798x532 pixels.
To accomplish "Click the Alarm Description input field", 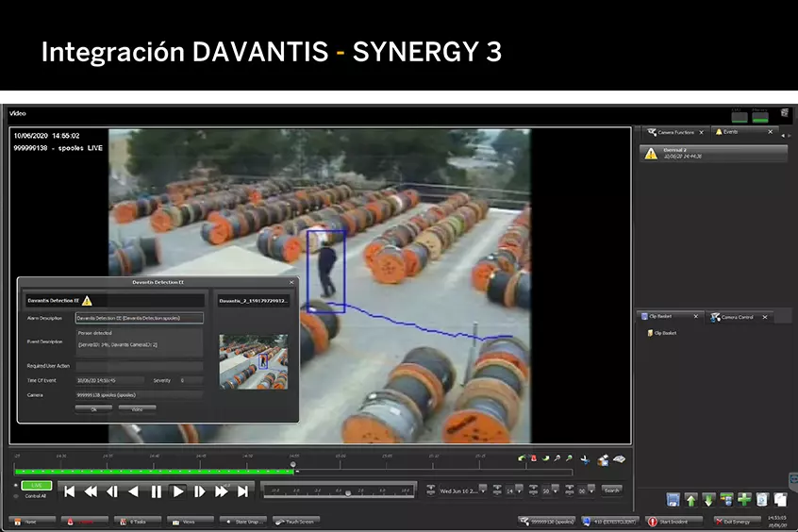I will pos(139,318).
